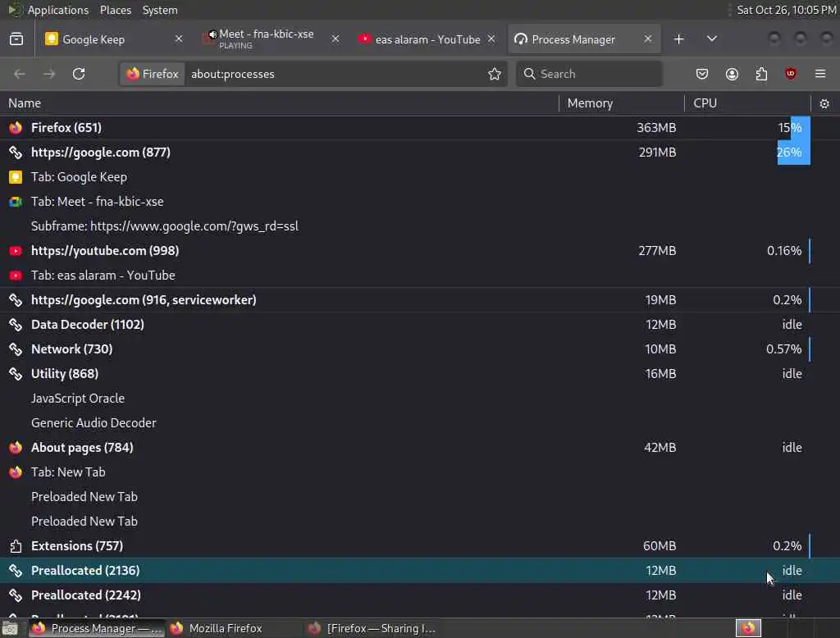Screen dimensions: 840x638
Task: Close the eas alaram YouTube tab
Action: tap(491, 39)
